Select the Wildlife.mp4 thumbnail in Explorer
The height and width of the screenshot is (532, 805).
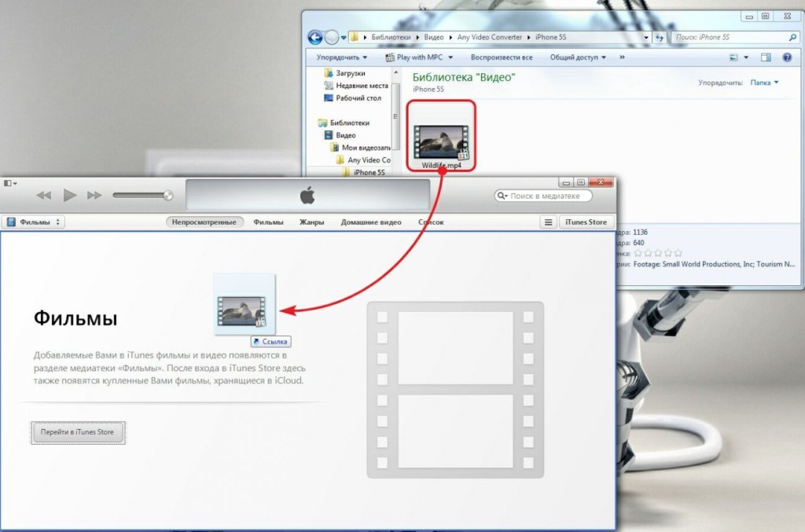point(440,140)
